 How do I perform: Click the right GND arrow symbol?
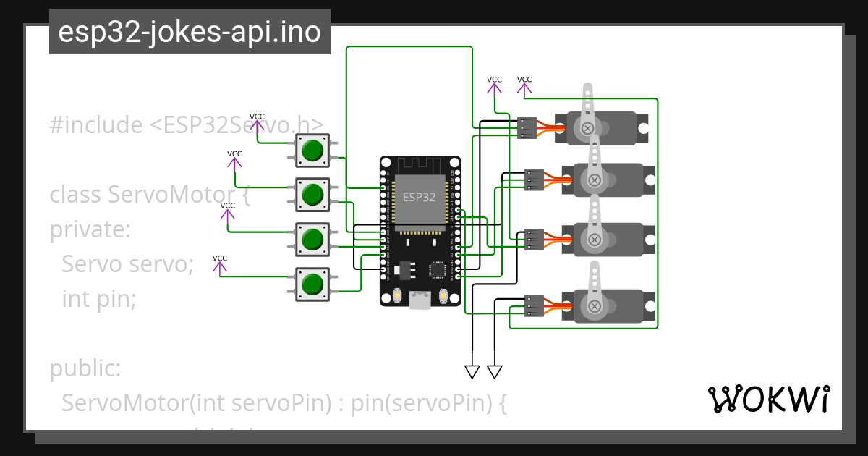[494, 371]
